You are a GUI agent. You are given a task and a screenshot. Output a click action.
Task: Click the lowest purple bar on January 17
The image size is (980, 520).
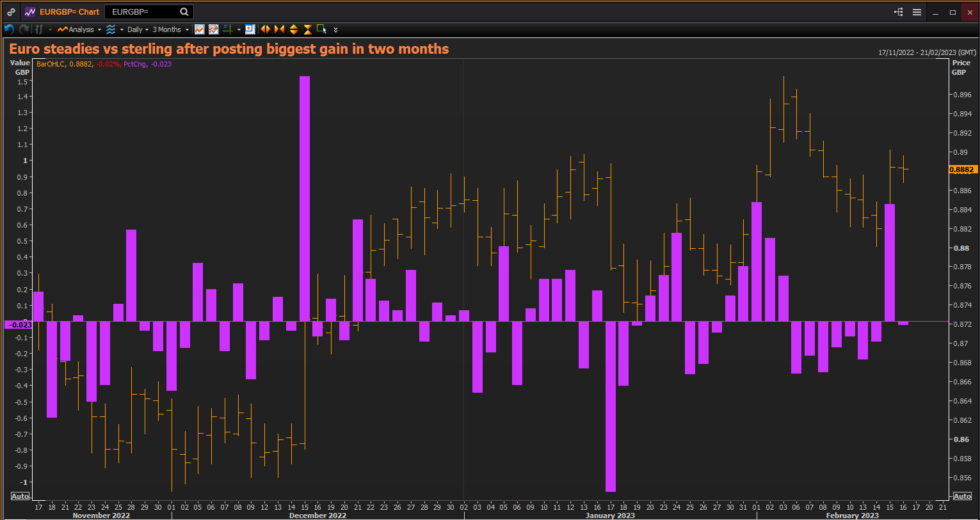[x=611, y=406]
